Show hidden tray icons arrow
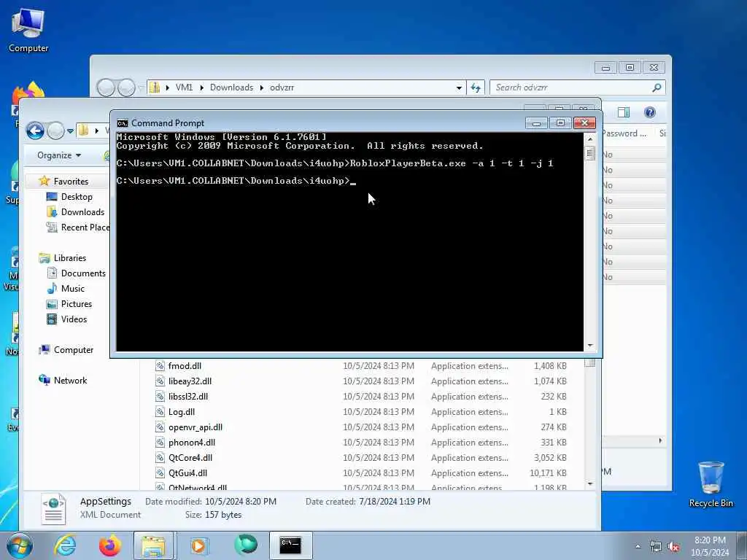This screenshot has width=747, height=560. pos(638,546)
